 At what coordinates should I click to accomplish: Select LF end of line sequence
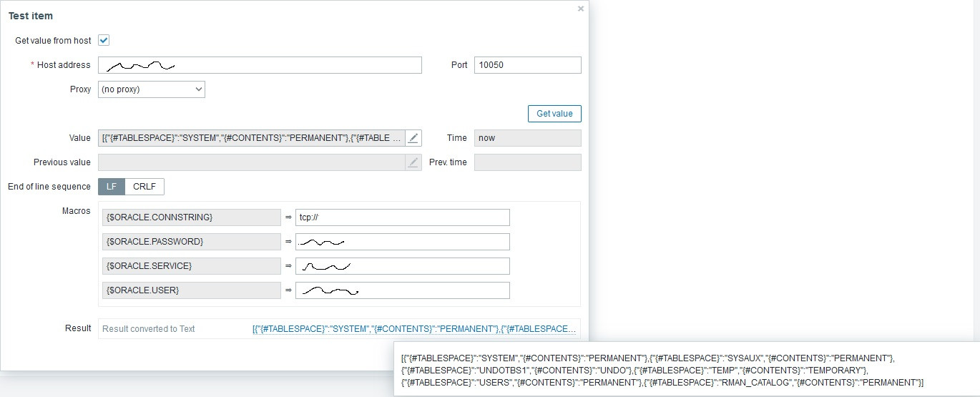click(112, 187)
